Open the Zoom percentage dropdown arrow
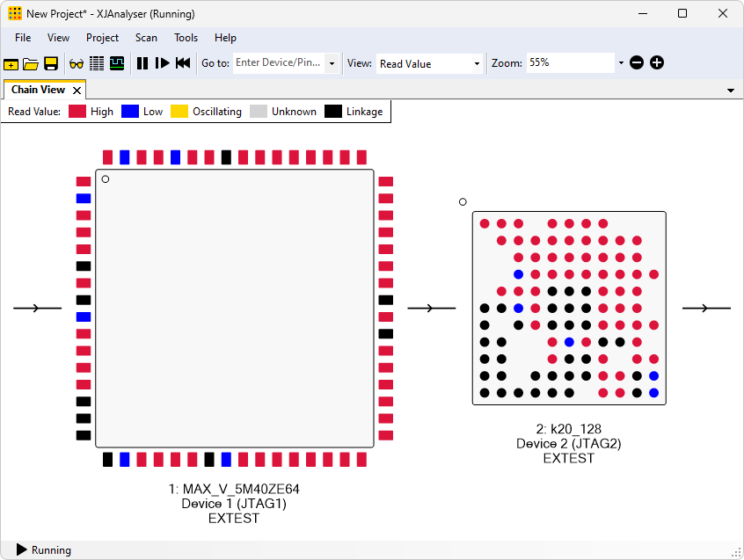 pos(621,63)
